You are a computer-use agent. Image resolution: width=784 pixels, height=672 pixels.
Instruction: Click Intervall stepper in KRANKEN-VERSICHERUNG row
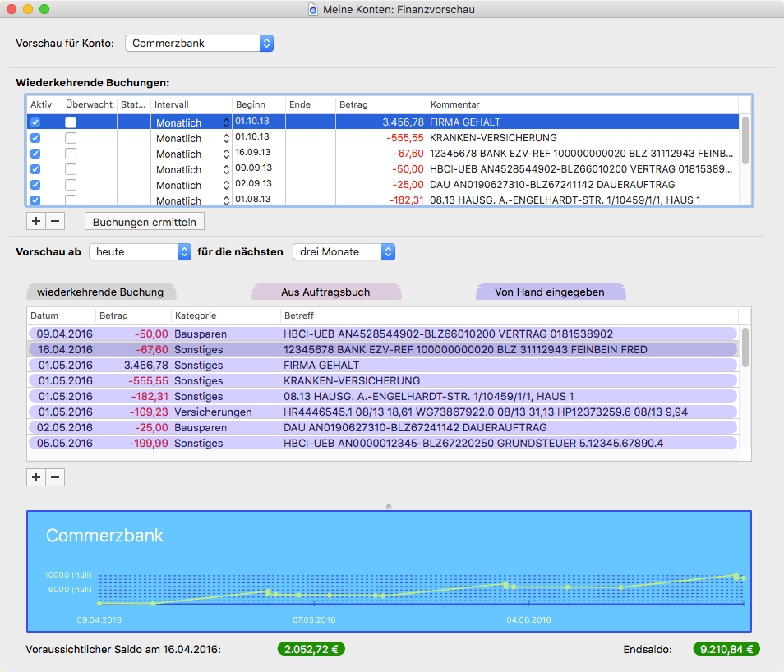[x=226, y=138]
